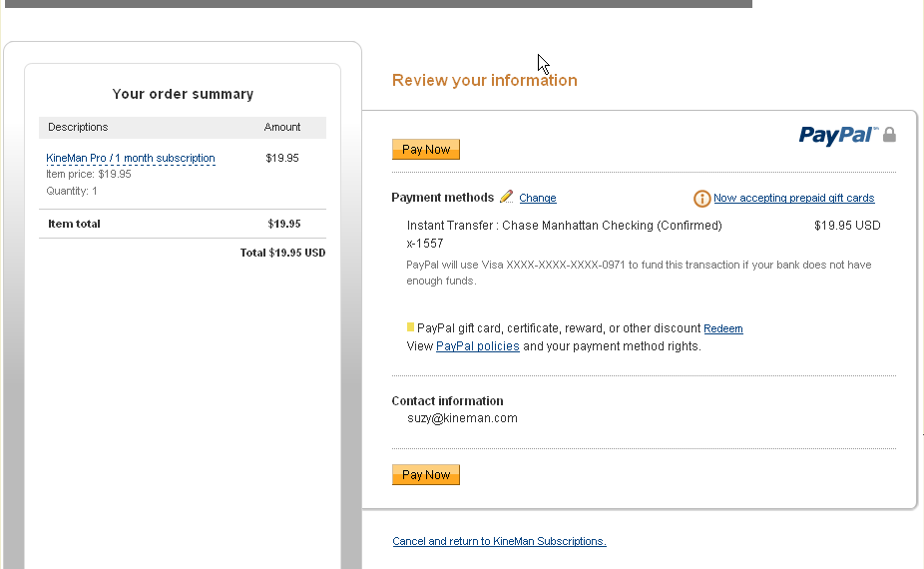Click the $19.95 USD payment amount
The width and height of the screenshot is (924, 569).
coord(847,226)
